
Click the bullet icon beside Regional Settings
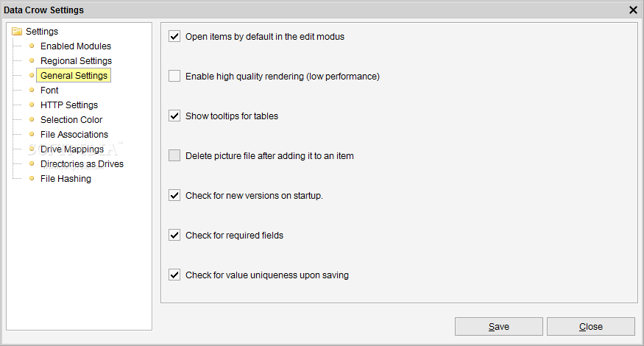(x=32, y=61)
